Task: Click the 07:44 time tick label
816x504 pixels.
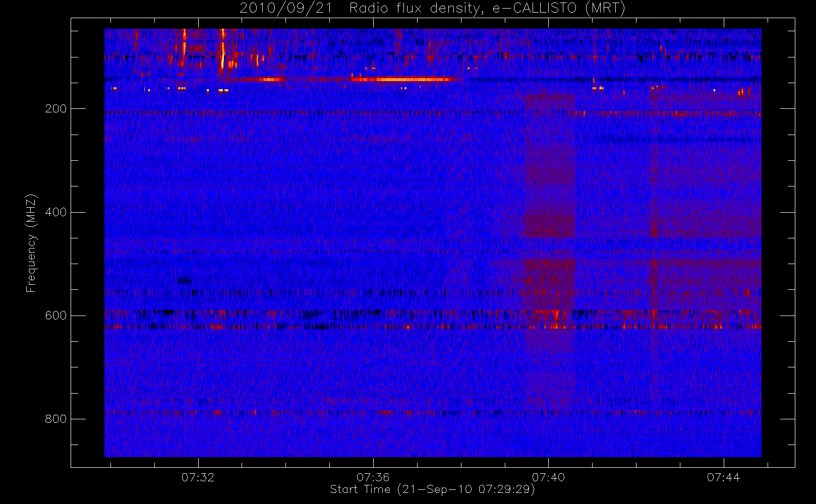Action: point(723,477)
